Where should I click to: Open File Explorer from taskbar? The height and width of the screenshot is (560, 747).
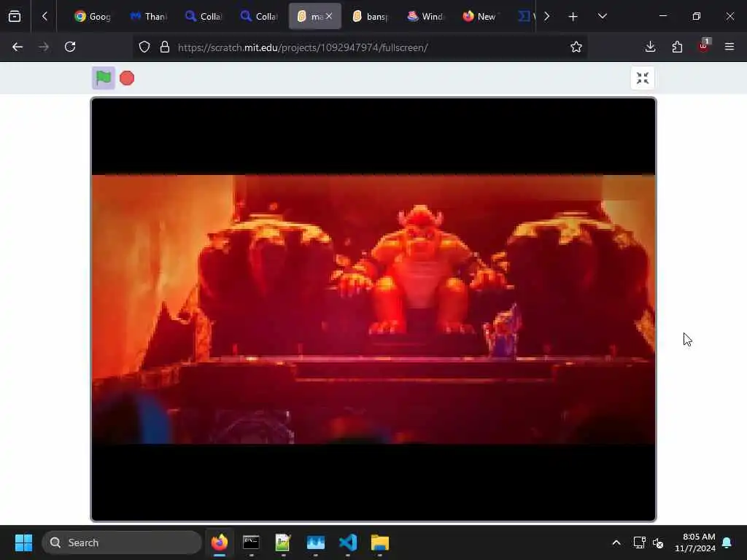(x=379, y=542)
